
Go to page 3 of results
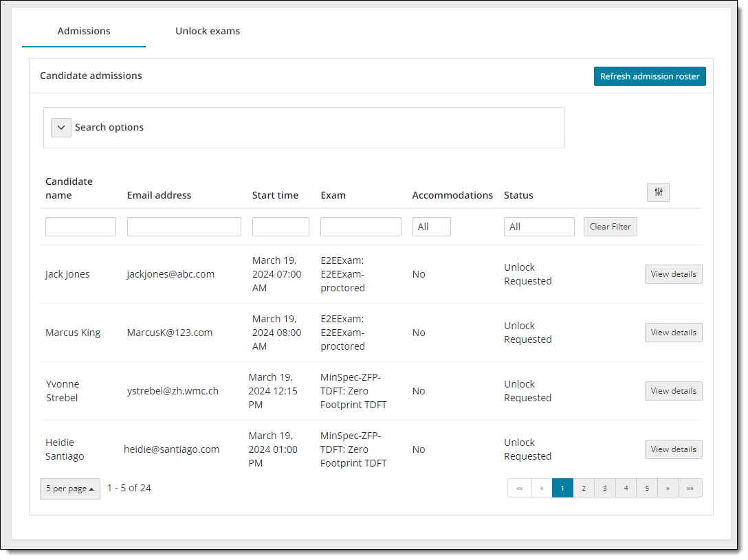604,489
